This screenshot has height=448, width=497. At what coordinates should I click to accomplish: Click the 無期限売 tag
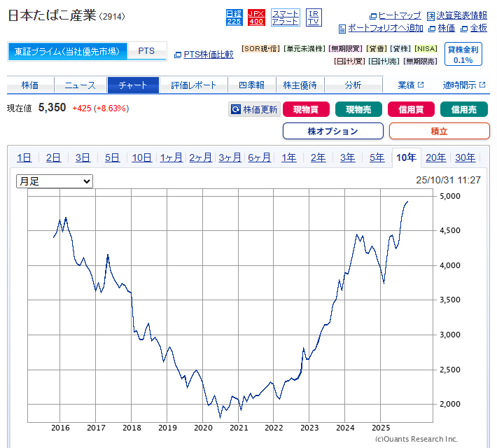(x=420, y=61)
